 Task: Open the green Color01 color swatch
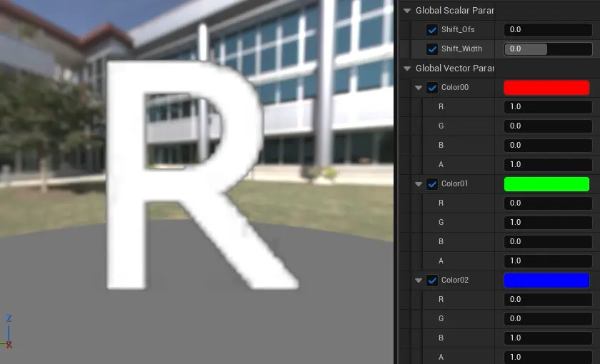[546, 184]
